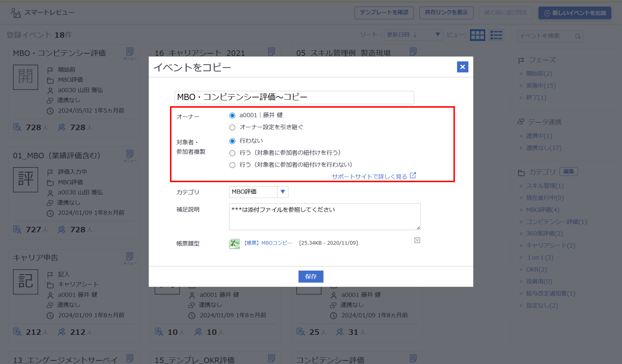The height and width of the screenshot is (364, 622).
Task: Open the Excel 帳票雛型 attachment
Action: (234, 243)
